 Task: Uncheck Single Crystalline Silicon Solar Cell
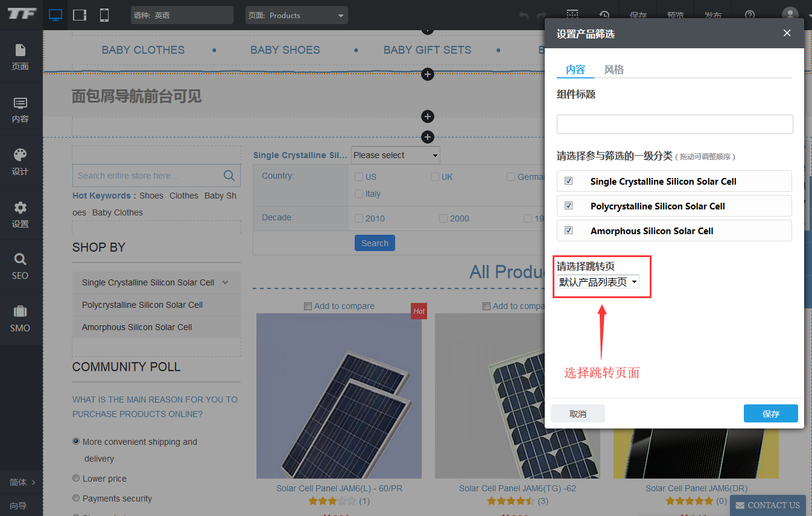568,181
